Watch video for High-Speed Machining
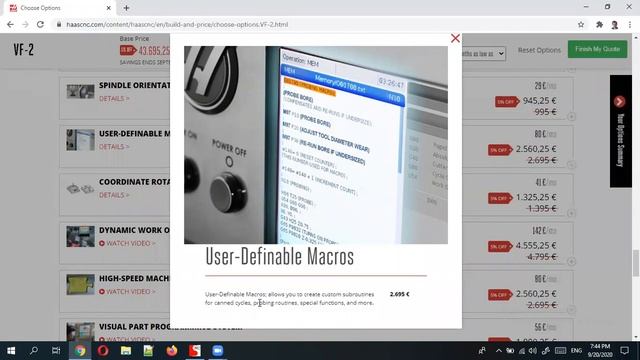Viewport: 640px width, 360px height. 127,291
